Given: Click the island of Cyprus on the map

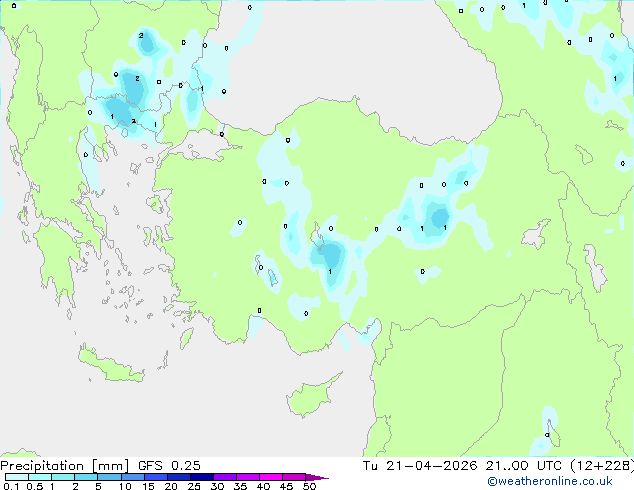Looking at the screenshot, I should coord(309,398).
